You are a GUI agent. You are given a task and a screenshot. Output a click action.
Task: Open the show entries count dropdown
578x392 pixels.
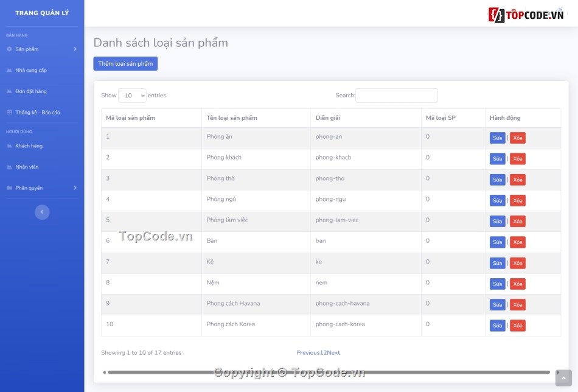[x=132, y=96]
